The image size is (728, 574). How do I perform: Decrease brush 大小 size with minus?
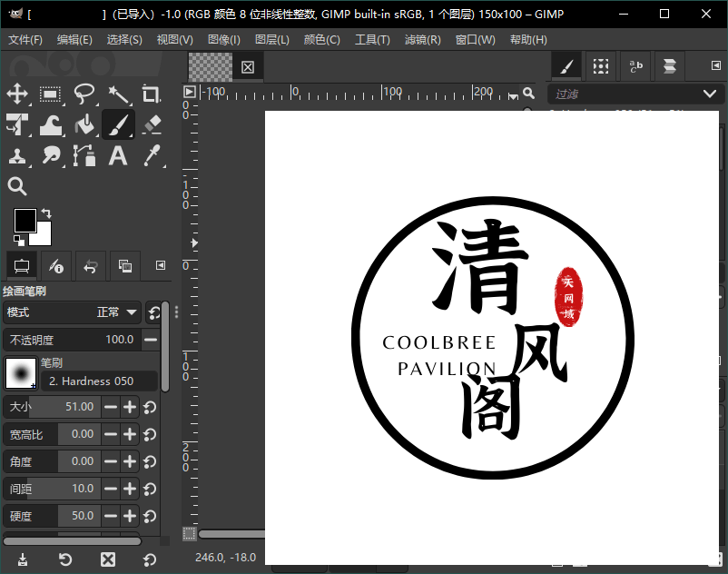click(x=111, y=407)
